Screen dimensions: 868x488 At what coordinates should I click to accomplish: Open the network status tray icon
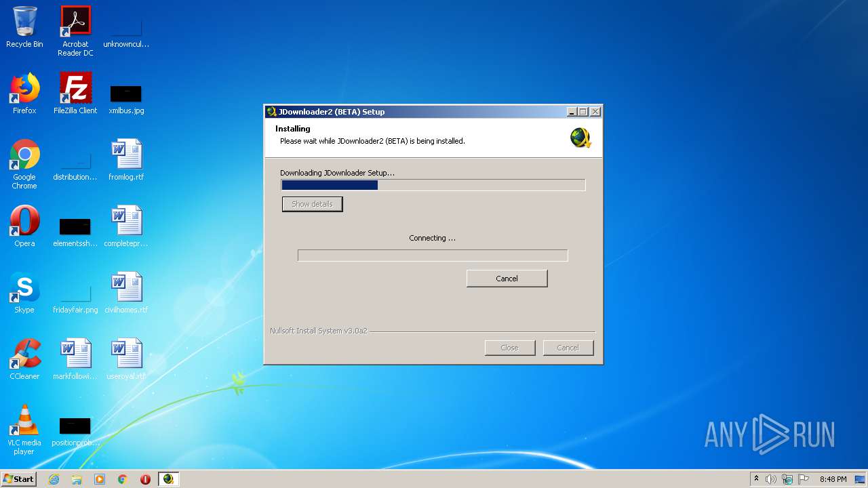coord(787,479)
